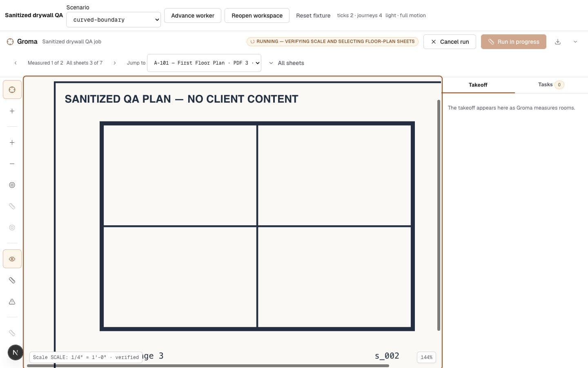588x368 pixels.
Task: Toggle the eye visibility tool in sidebar
Action: tap(12, 259)
